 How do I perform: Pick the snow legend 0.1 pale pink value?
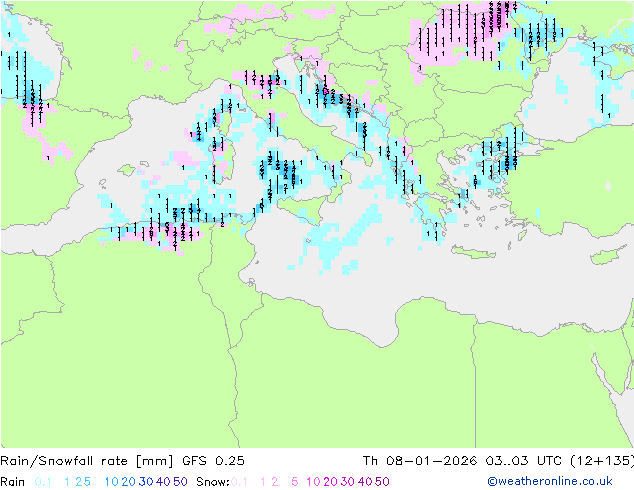click(239, 482)
